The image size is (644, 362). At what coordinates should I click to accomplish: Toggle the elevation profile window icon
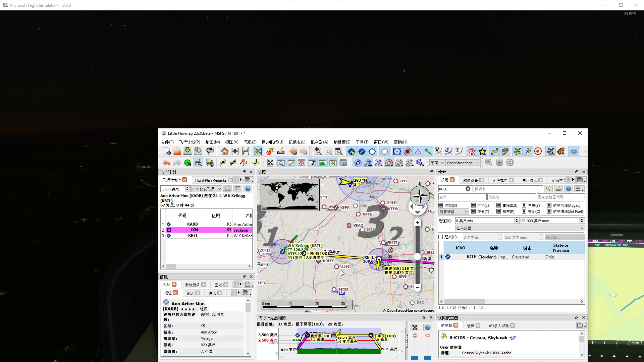322,163
